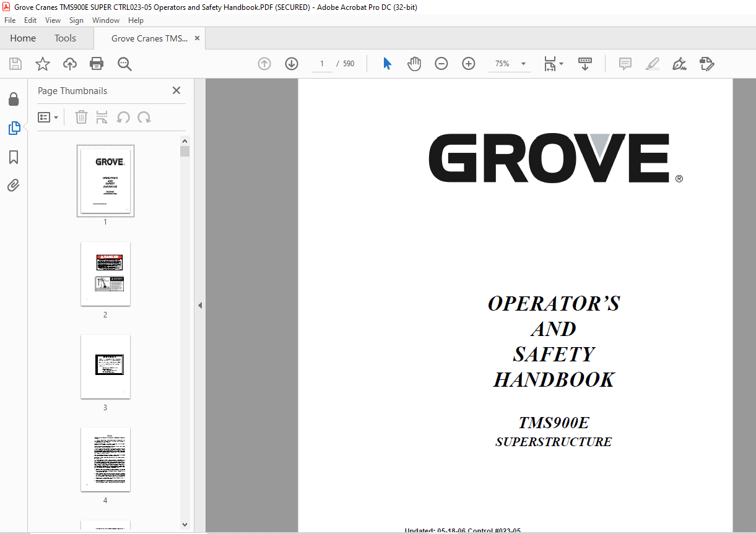Go to the next page with the down arrow
The image size is (756, 534).
pos(292,64)
